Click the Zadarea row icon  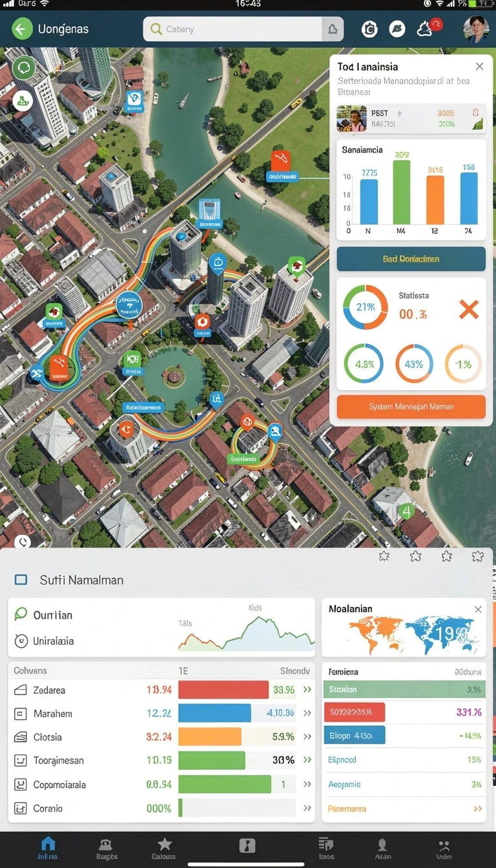click(x=21, y=690)
